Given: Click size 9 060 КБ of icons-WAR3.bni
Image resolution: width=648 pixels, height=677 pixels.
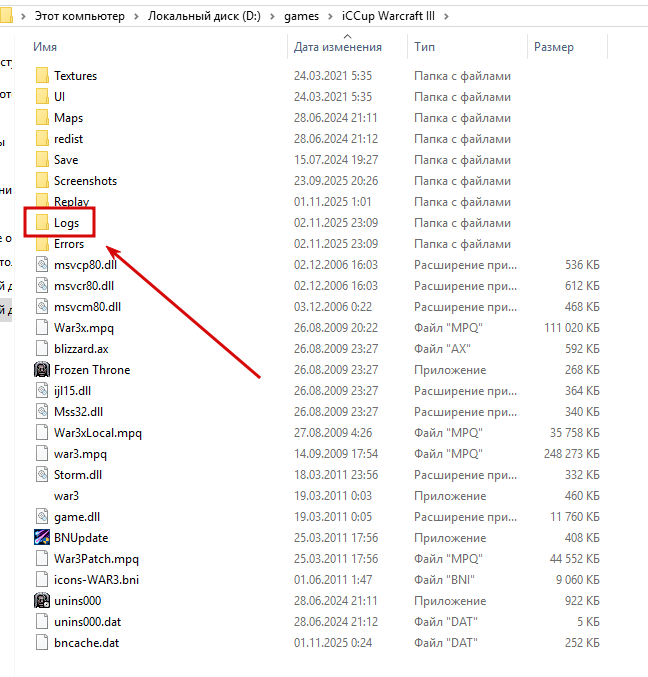Looking at the screenshot, I should [578, 580].
